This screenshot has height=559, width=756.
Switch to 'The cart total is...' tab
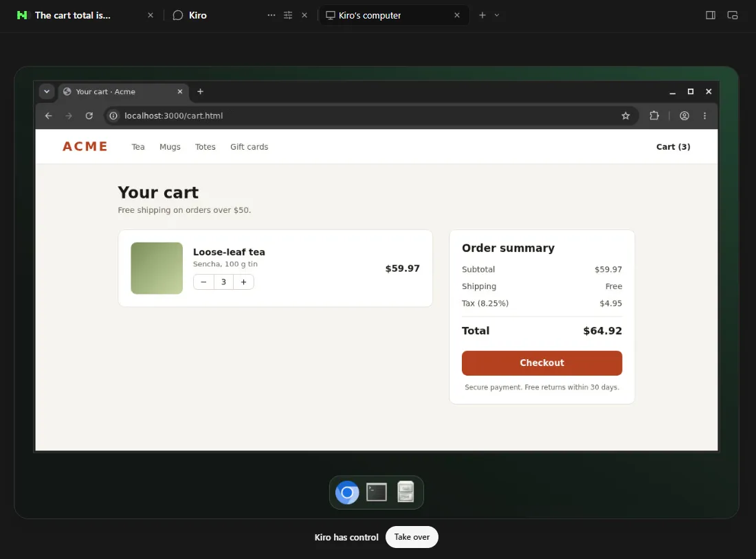[x=72, y=15]
